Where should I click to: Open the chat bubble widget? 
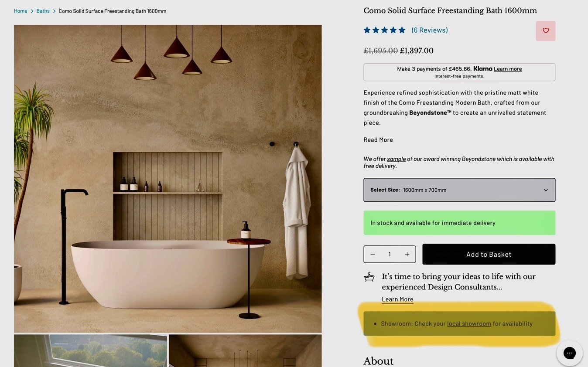[569, 353]
